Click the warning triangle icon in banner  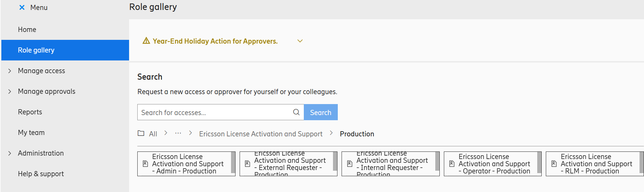tap(146, 41)
